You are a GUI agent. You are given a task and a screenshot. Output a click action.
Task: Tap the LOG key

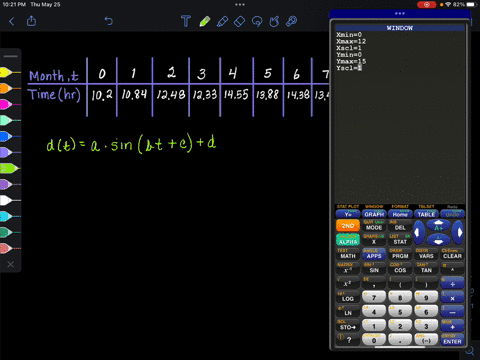point(348,299)
